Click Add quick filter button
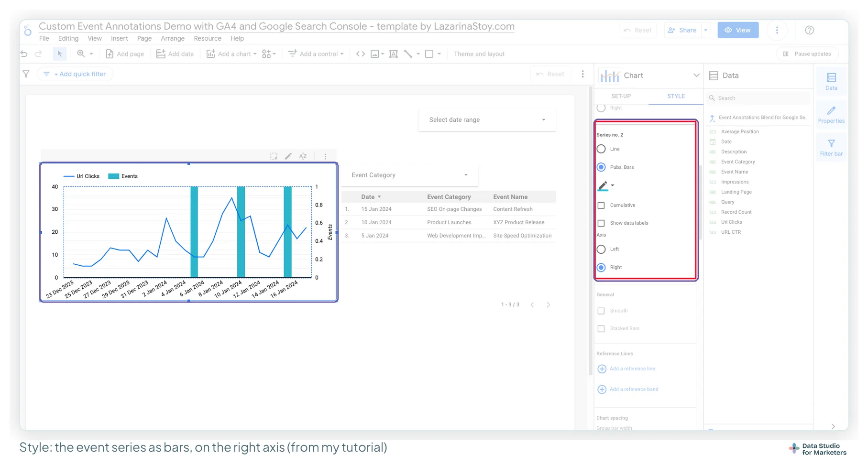 75,74
